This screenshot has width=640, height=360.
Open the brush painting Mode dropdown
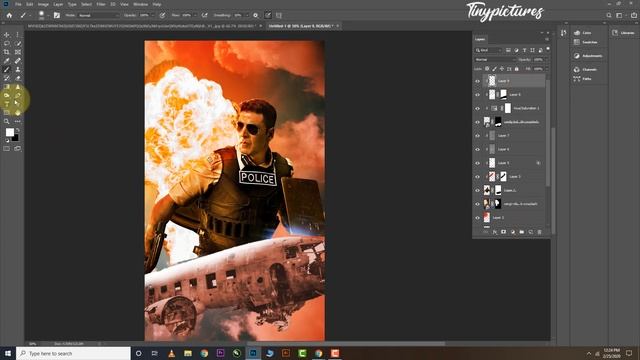tap(98, 16)
